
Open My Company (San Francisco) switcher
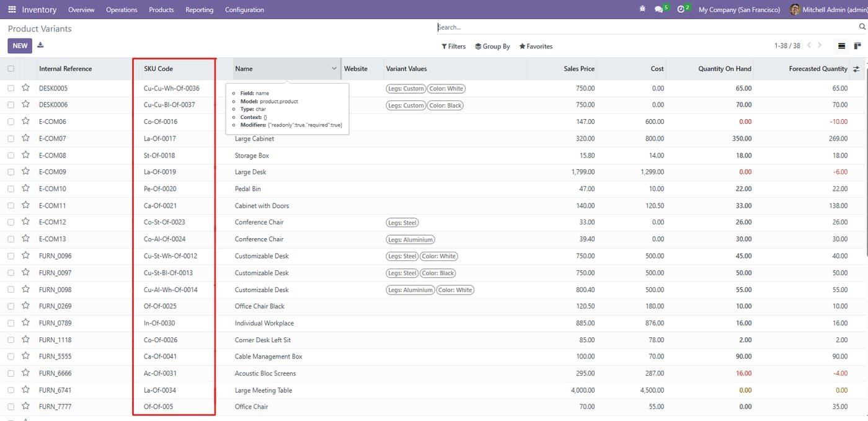click(739, 9)
